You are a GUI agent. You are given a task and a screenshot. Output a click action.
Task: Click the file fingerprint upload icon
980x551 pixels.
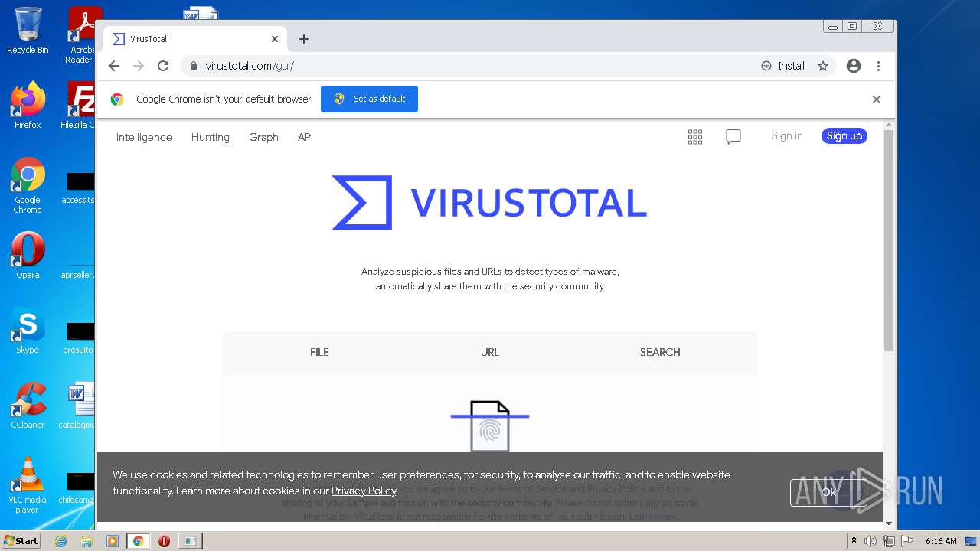pyautogui.click(x=490, y=425)
